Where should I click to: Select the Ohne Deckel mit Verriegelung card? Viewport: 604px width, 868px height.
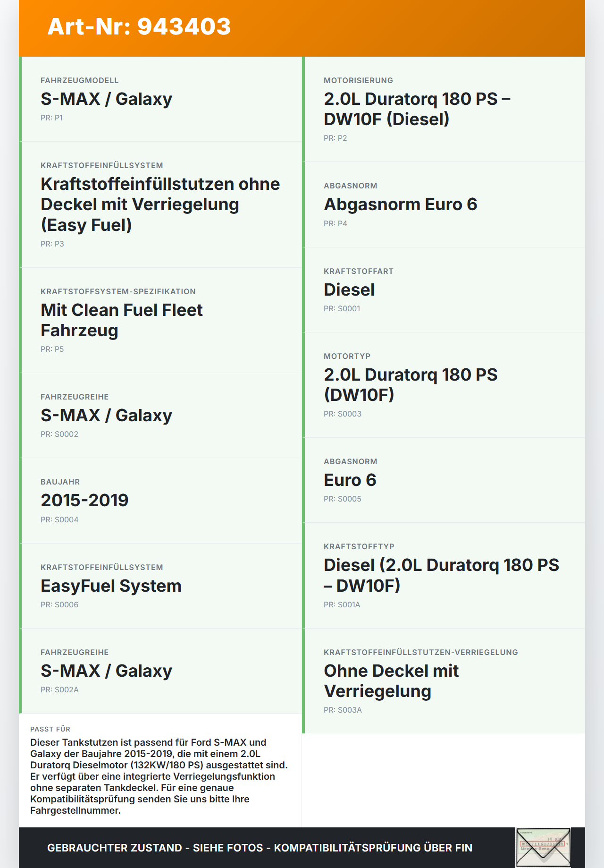444,681
